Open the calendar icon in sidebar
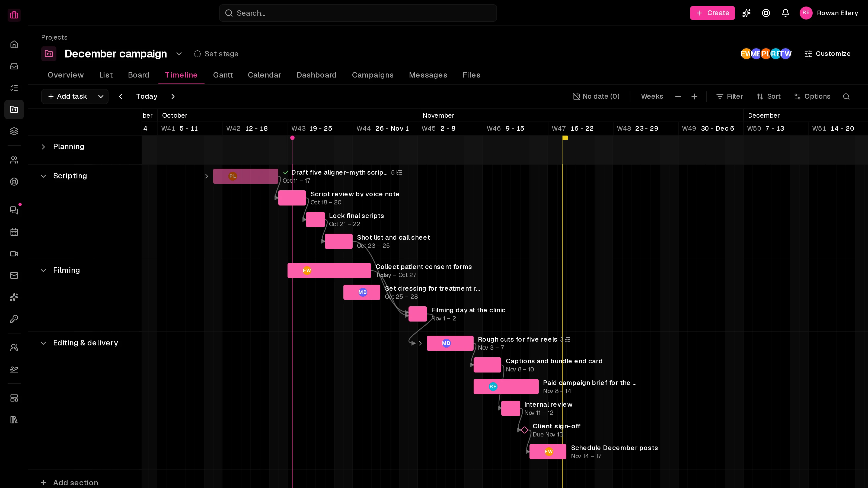This screenshot has width=868, height=488. [14, 232]
